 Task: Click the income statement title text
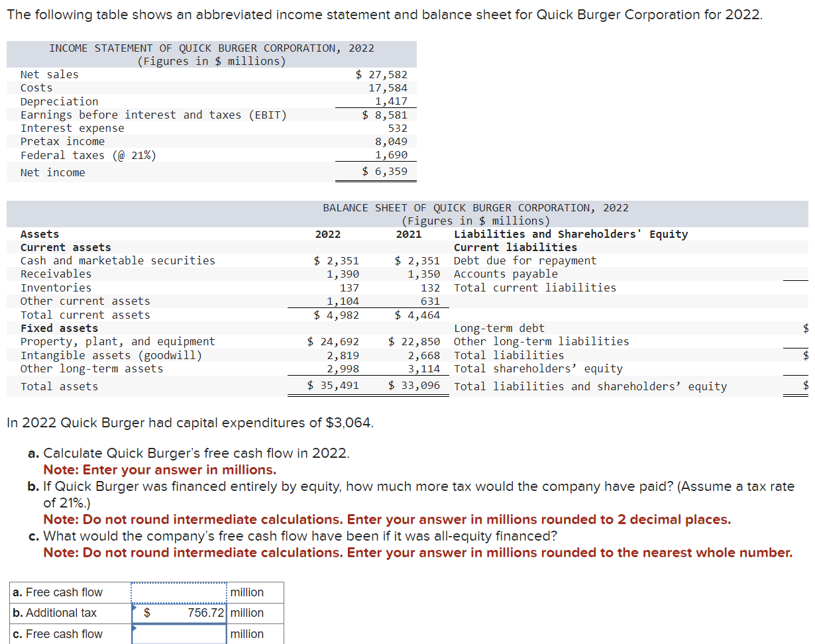pyautogui.click(x=211, y=48)
